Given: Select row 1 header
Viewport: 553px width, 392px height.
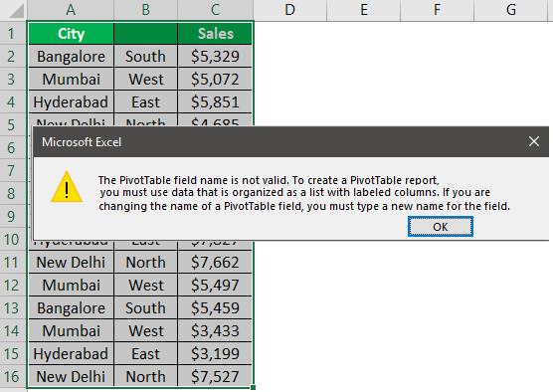Looking at the screenshot, I should click(x=13, y=33).
